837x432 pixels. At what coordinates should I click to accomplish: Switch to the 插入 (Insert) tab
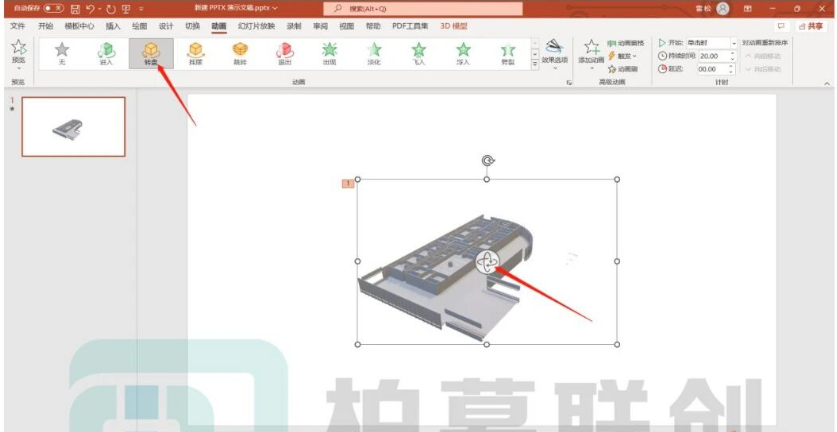[x=113, y=26]
